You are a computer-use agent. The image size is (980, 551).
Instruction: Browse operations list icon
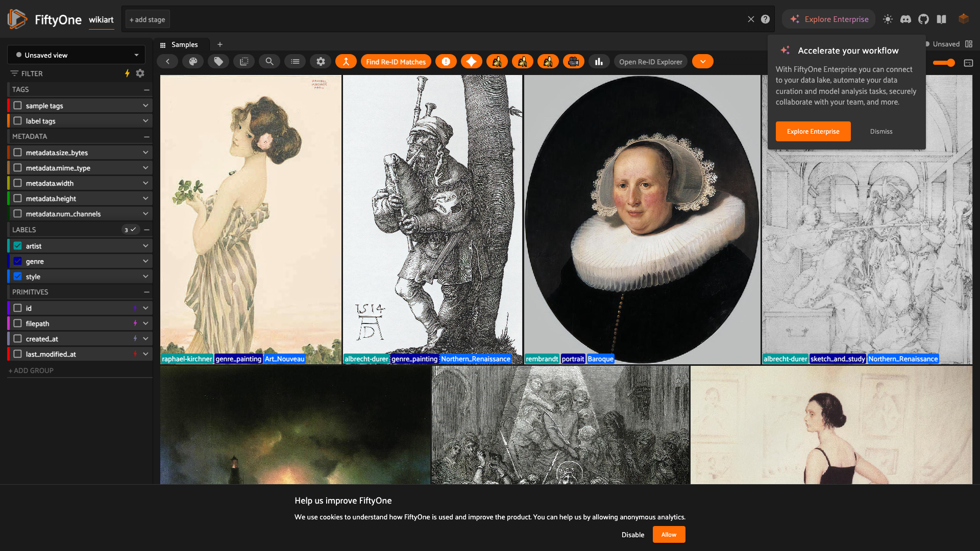pyautogui.click(x=295, y=62)
